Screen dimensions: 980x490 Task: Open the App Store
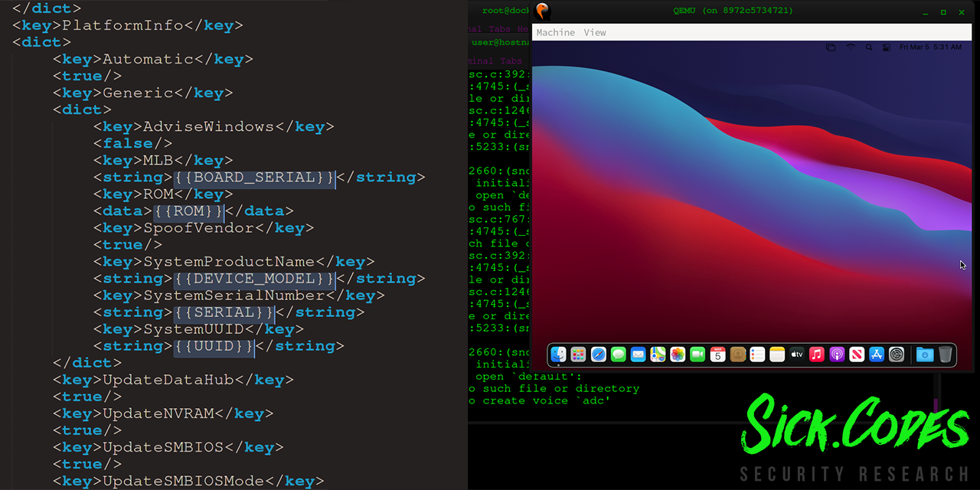[x=876, y=354]
